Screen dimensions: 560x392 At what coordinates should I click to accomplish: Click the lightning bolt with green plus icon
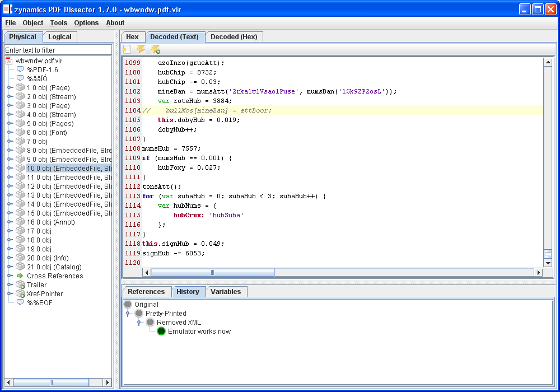[x=156, y=50]
